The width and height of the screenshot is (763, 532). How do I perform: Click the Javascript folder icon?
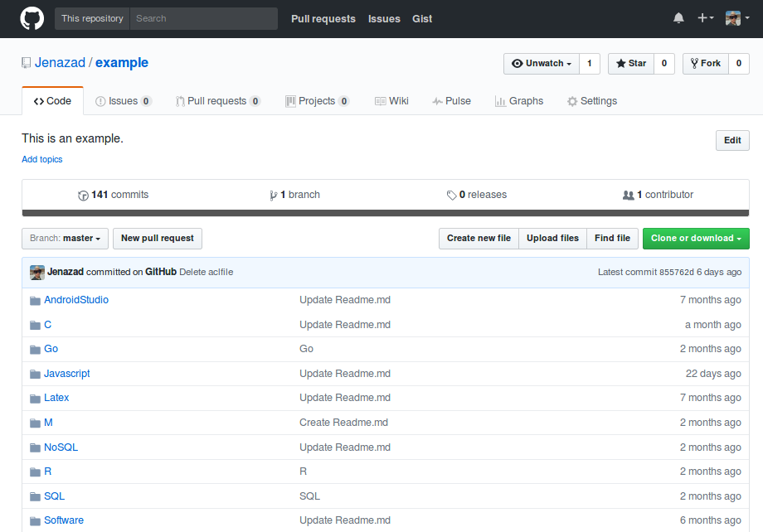click(35, 374)
